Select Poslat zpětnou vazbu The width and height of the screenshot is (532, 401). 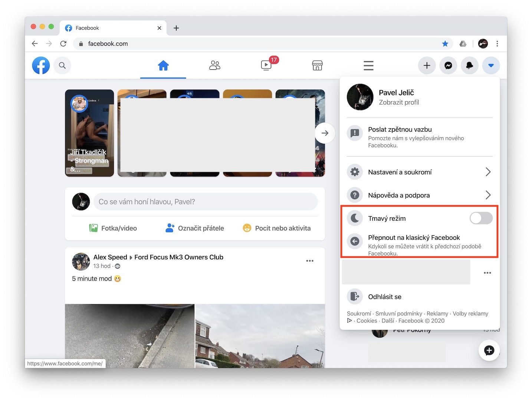coord(420,137)
